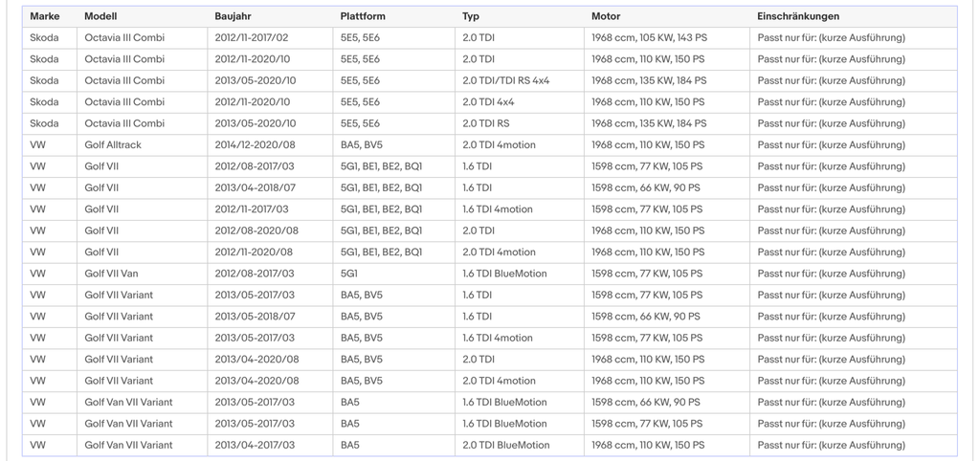Viewport: 980px width, 461px height.
Task: Click "1.6 TDI 4motion" in the 2012/11-2017/03 row
Action: tap(498, 209)
